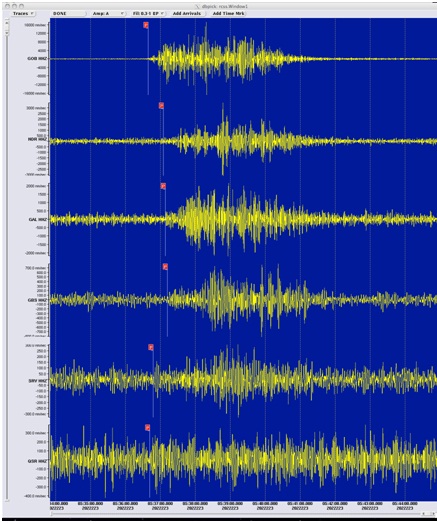Select the GAL HHZ trace label

tap(38, 219)
